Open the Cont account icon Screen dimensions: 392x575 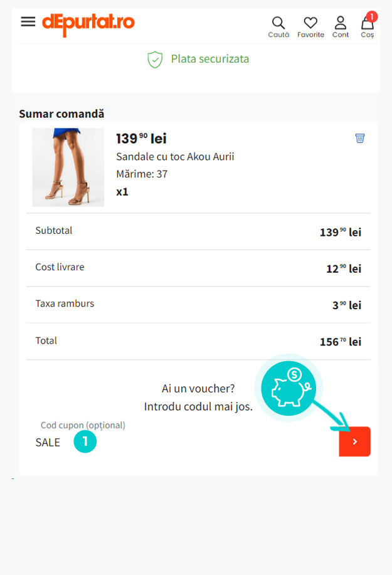(341, 26)
